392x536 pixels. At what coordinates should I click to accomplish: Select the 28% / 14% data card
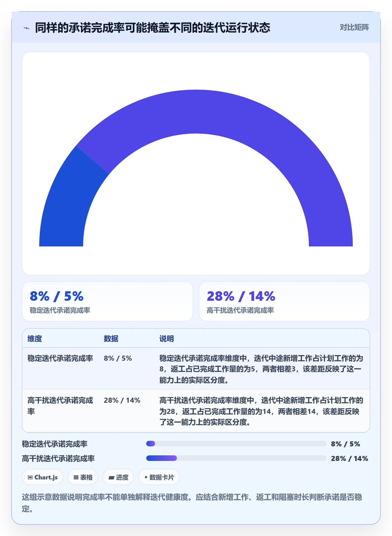tap(284, 301)
